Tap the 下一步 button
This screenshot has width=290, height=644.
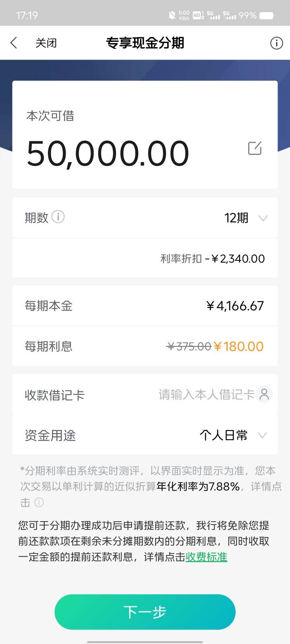145,612
